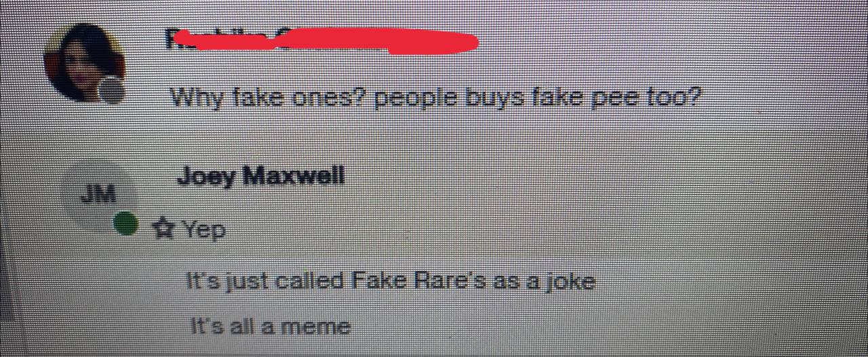Click the red-redacted sender name

click(322, 41)
